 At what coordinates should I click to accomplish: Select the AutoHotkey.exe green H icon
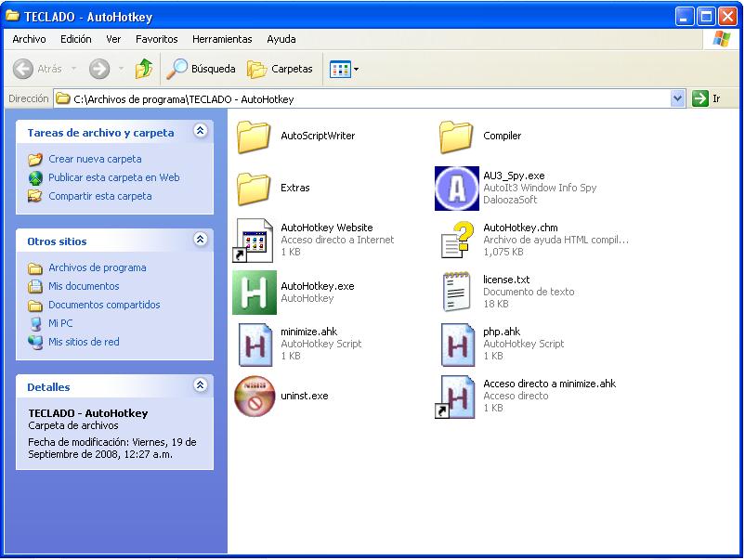click(255, 293)
